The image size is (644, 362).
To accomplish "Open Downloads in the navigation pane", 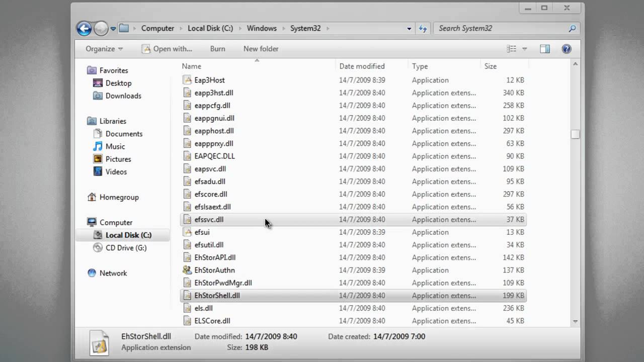I will click(x=123, y=96).
